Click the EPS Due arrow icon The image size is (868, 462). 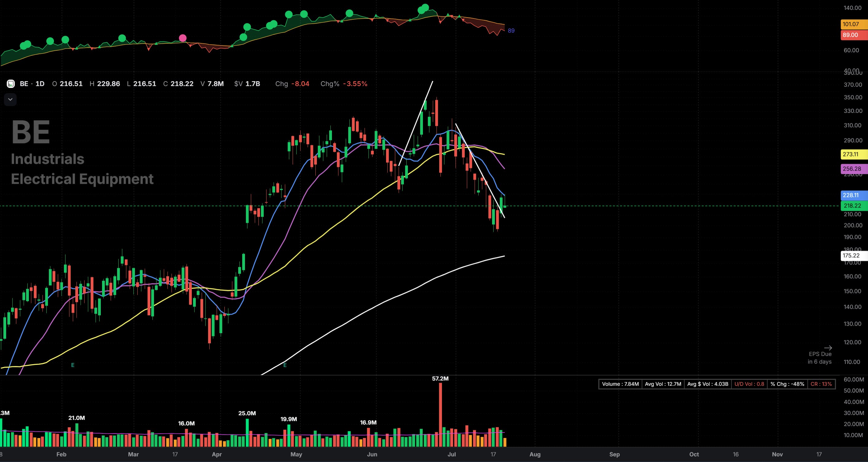coord(828,348)
